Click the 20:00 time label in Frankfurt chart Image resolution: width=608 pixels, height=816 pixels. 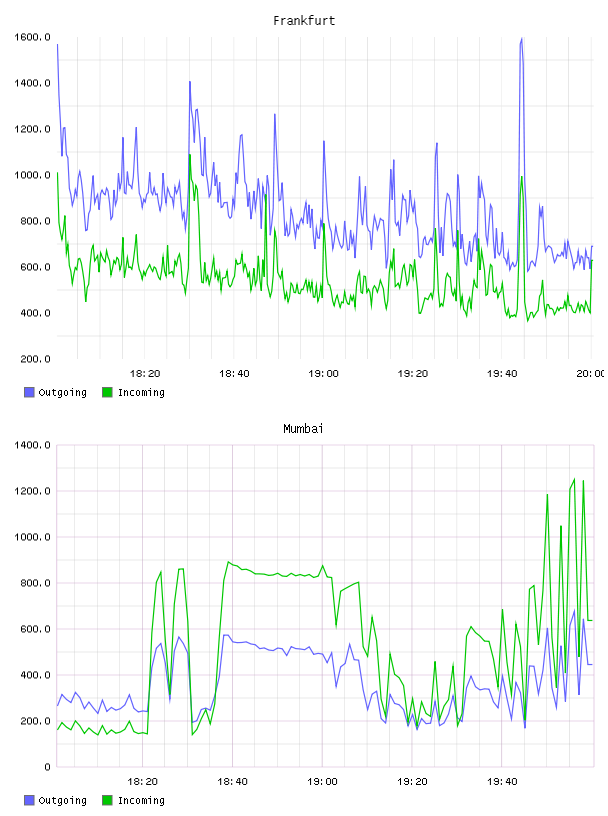click(590, 374)
